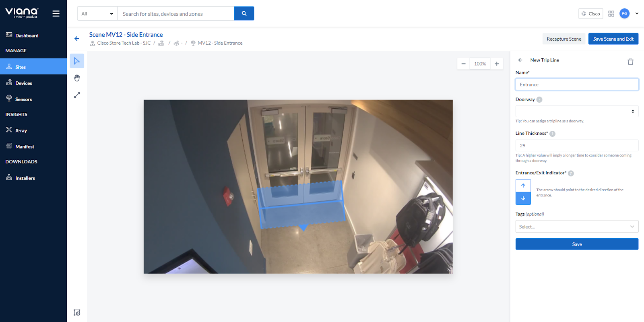Image resolution: width=644 pixels, height=322 pixels.
Task: Open the All search filter dropdown
Action: (97, 14)
